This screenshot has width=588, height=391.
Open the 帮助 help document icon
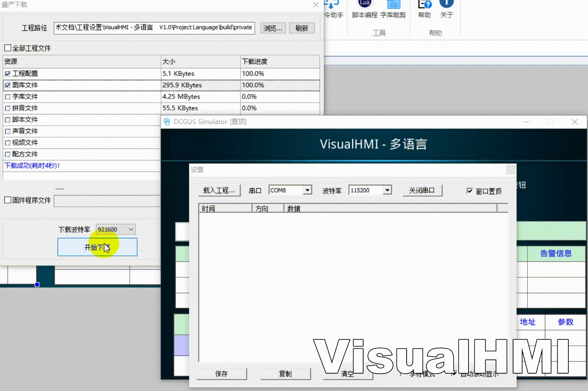coord(424,9)
